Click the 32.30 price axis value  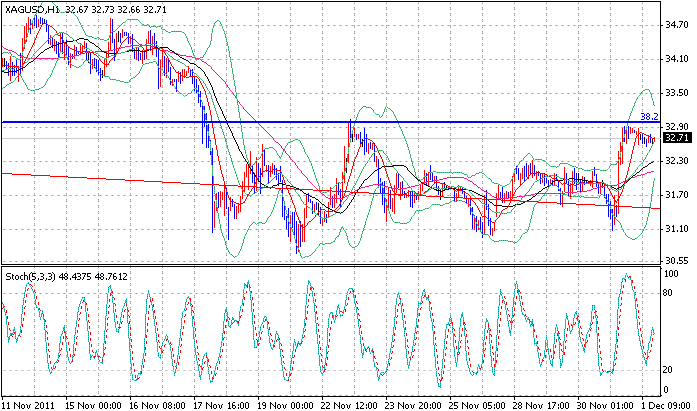[x=677, y=161]
